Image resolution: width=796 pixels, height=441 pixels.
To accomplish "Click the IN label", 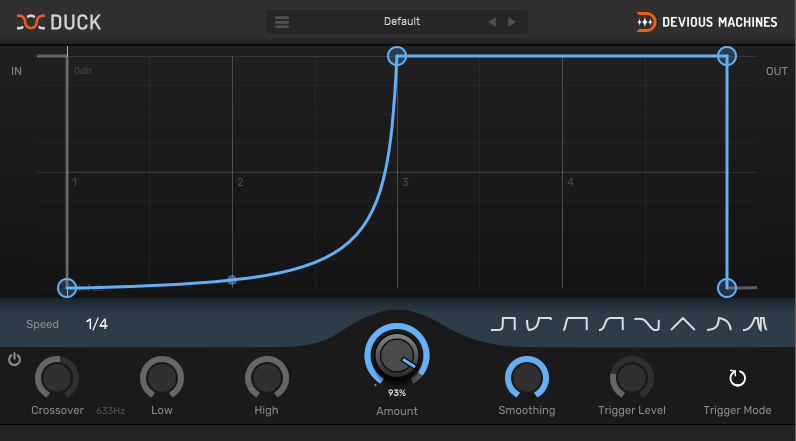I will point(16,72).
